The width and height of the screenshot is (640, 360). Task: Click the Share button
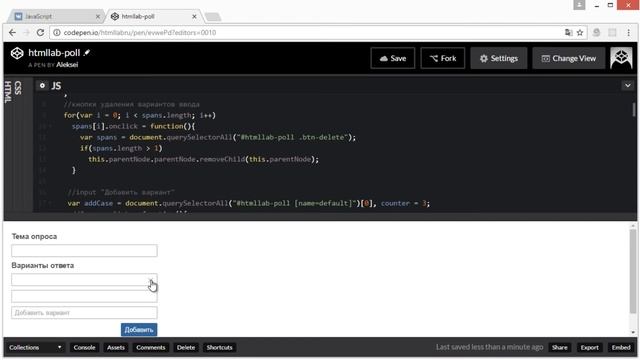(560, 347)
